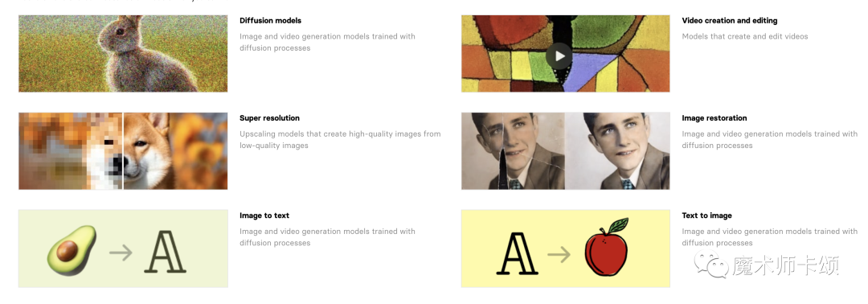Click the pixelated Shiba dog thumbnail
868x304 pixels.
(123, 150)
